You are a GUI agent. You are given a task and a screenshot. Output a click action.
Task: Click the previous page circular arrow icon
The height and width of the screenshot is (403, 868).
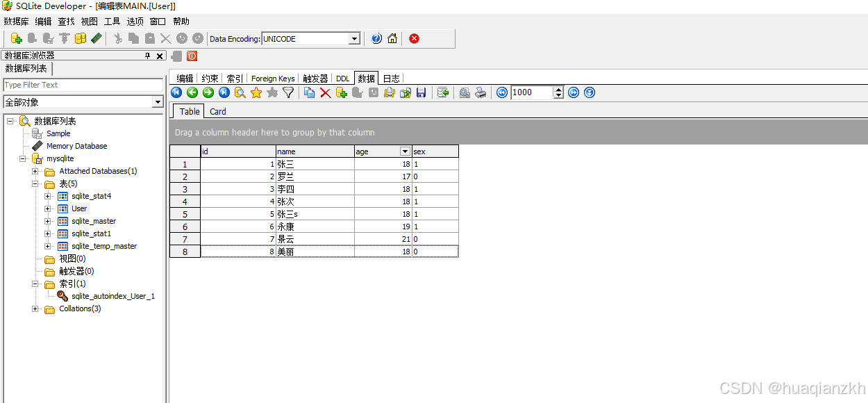[x=502, y=92]
